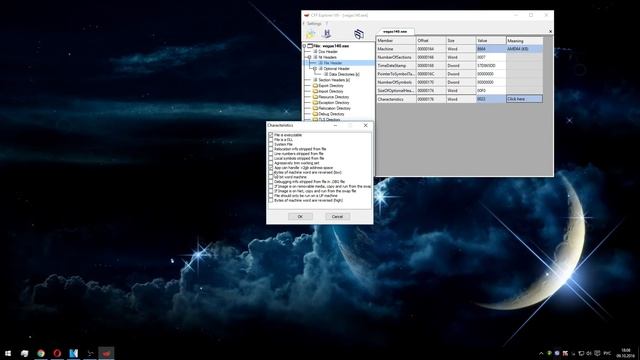Select Data Directories [x] tree node

click(344, 75)
